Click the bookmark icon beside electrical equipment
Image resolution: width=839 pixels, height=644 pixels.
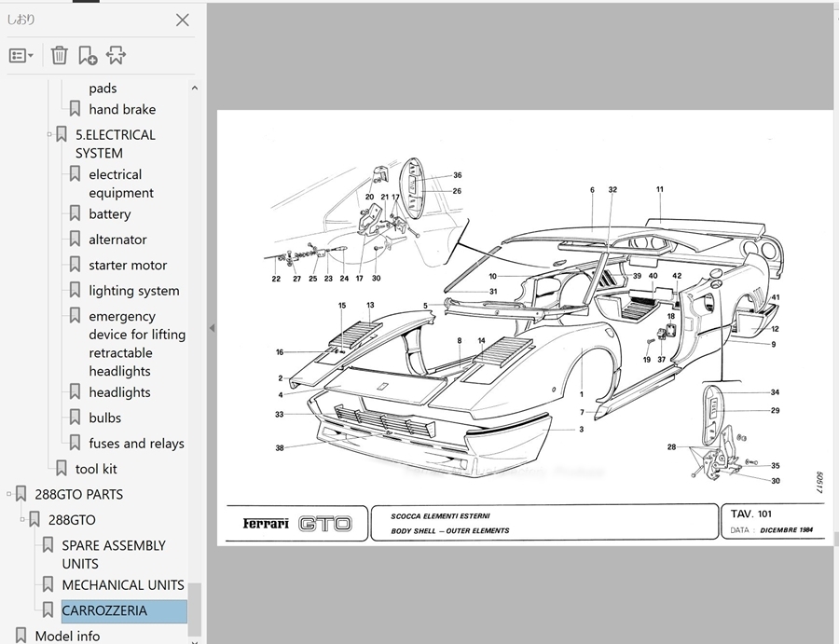coord(75,174)
